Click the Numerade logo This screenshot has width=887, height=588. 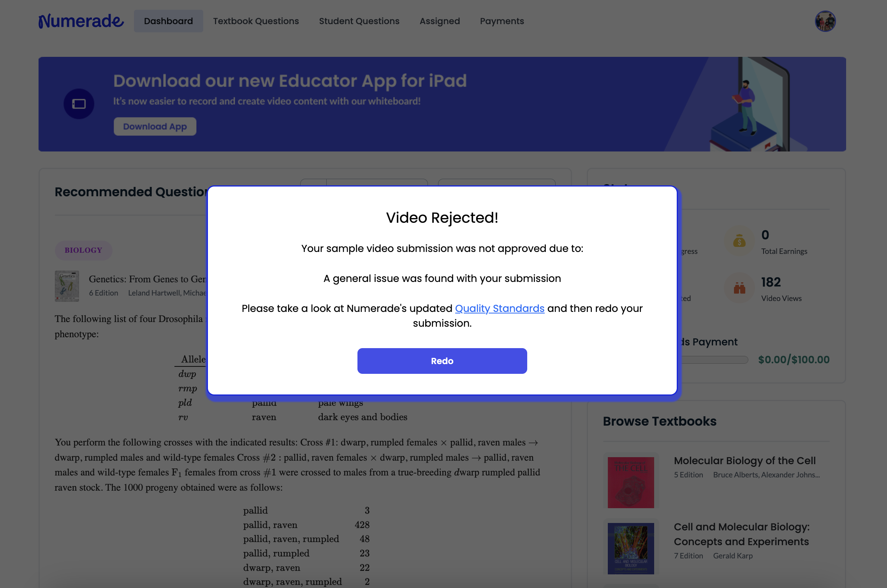click(81, 21)
